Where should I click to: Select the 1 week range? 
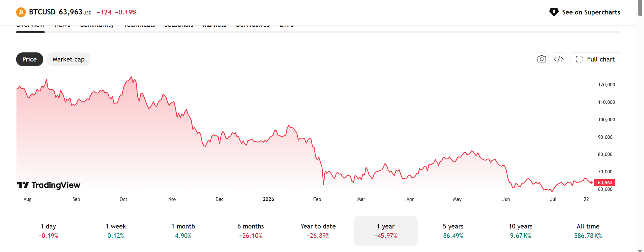[x=116, y=231]
